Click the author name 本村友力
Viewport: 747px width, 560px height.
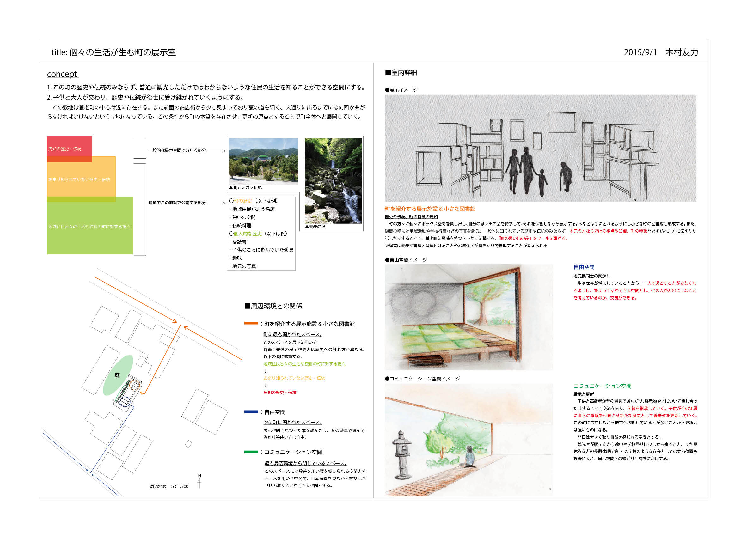point(682,52)
